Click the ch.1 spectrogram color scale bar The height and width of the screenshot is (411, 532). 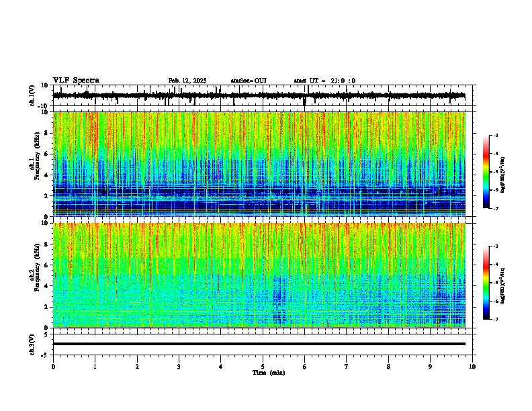point(486,172)
